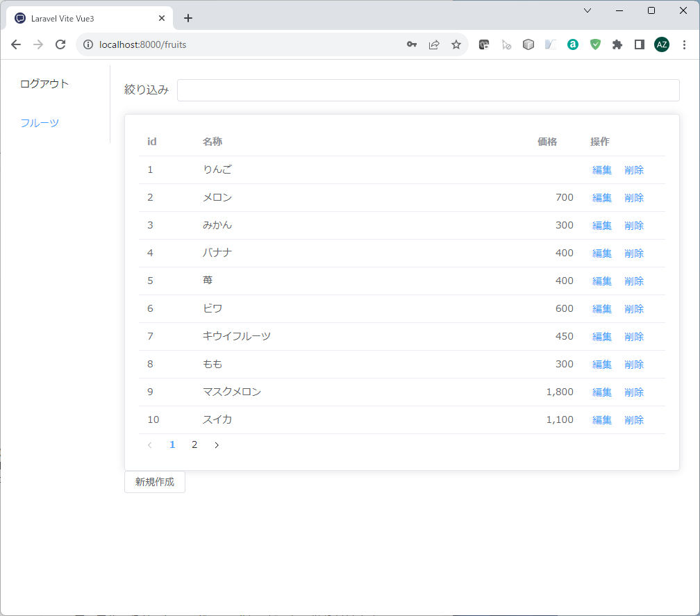The image size is (700, 616).
Task: Open saved passwords key icon
Action: pos(412,44)
